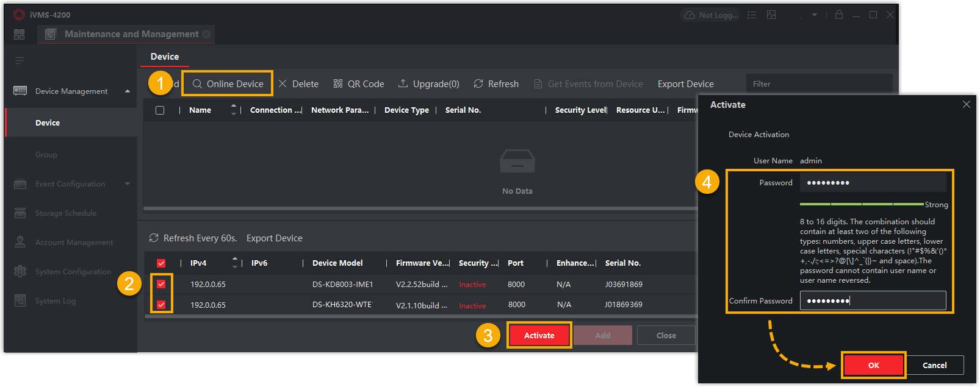Collapse the Device Management section arrow
This screenshot has height=387, width=980.
[128, 91]
